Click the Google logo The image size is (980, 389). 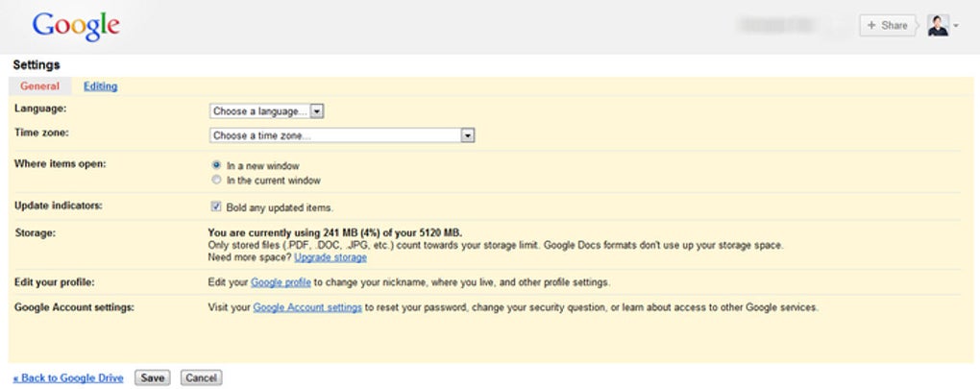pos(76,27)
